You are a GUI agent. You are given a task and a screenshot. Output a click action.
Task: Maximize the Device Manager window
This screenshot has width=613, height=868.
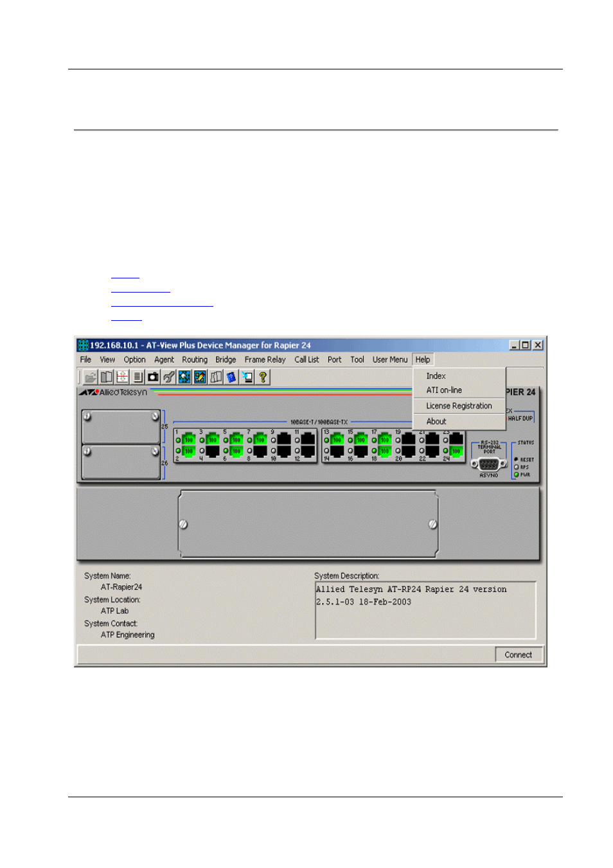point(525,345)
